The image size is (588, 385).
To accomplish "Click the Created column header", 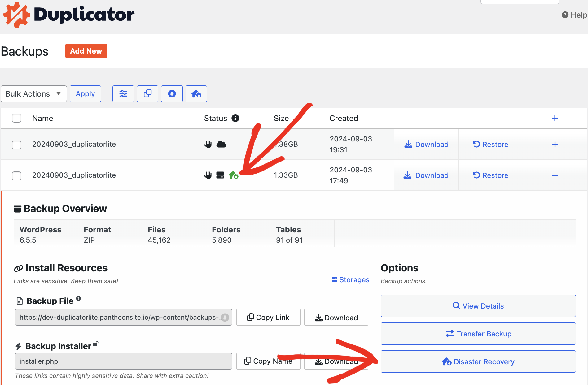I will click(x=344, y=118).
